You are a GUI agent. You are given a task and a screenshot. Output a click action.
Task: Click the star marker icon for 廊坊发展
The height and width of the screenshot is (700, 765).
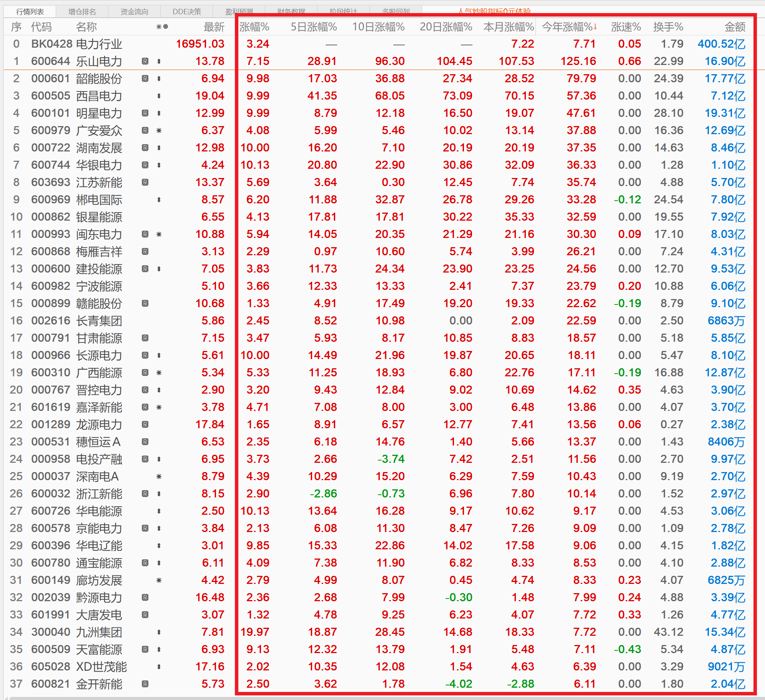159,580
